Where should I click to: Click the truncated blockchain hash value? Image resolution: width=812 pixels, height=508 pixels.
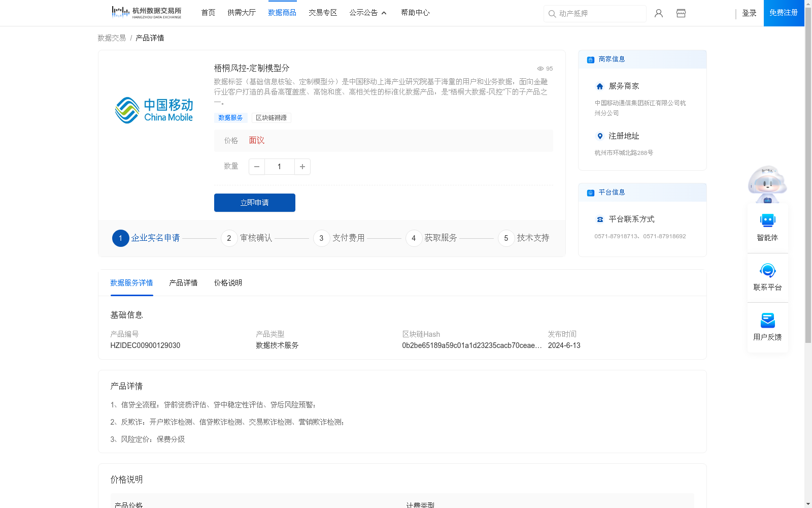pos(472,345)
